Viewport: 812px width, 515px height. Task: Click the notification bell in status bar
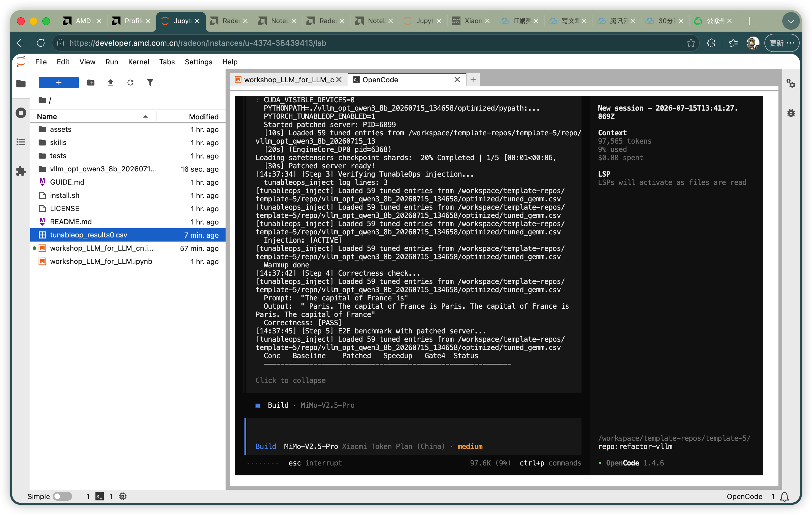784,497
